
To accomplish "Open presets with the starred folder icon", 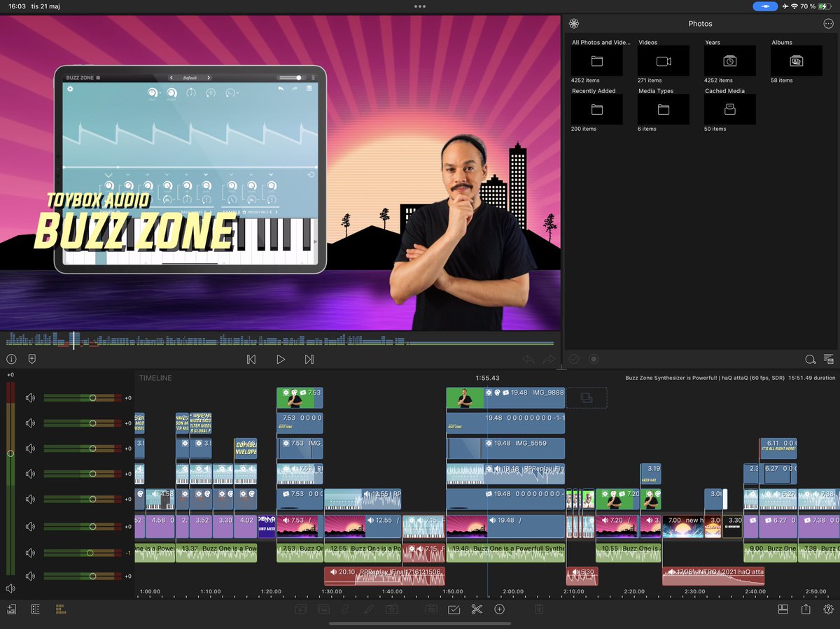I will 392,609.
